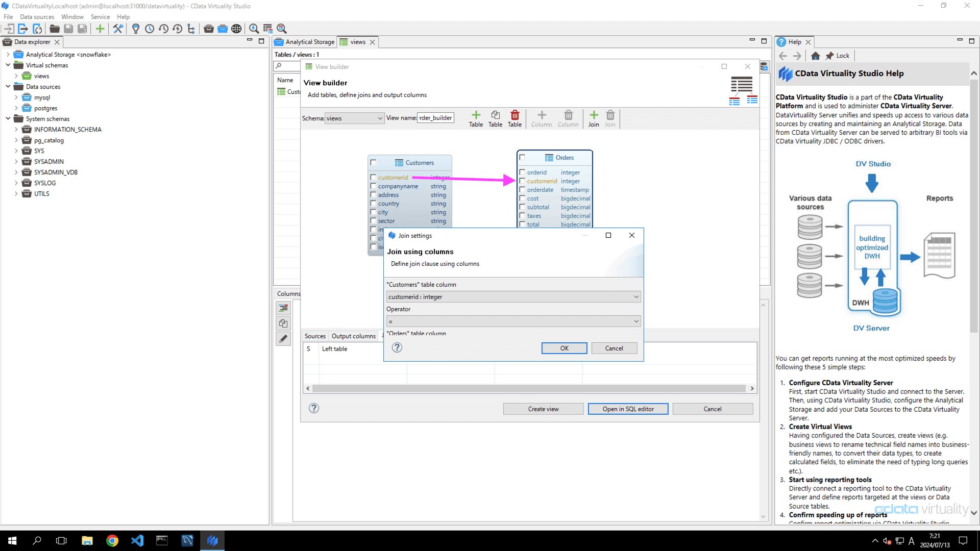Check the orderid checkbox in Orders table
This screenshot has width=980, height=551.
tap(522, 172)
